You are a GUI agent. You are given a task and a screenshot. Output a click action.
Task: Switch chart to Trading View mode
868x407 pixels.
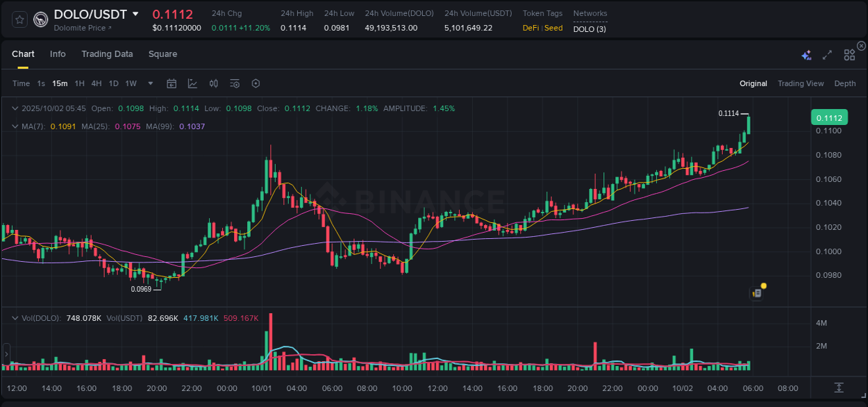pos(801,83)
